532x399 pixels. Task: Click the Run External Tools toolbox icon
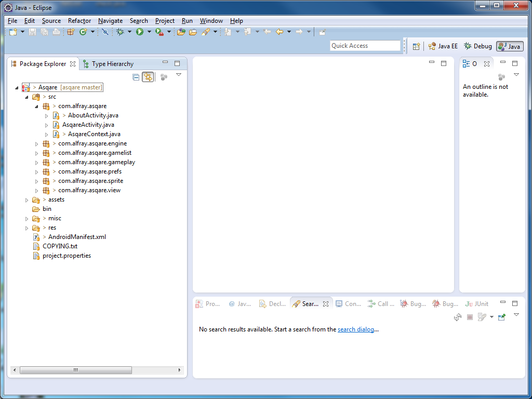pyautogui.click(x=159, y=32)
